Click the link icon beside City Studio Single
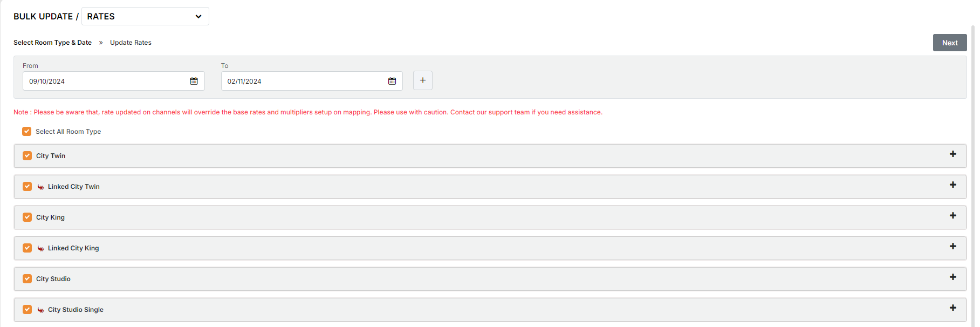980x327 pixels. 41,310
